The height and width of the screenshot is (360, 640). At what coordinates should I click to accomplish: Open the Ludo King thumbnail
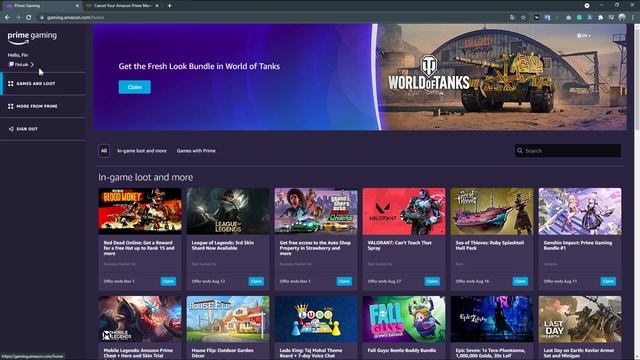(316, 319)
